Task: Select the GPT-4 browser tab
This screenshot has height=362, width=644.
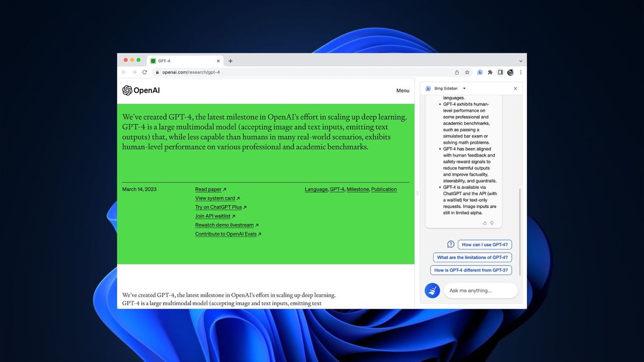Action: pos(185,61)
